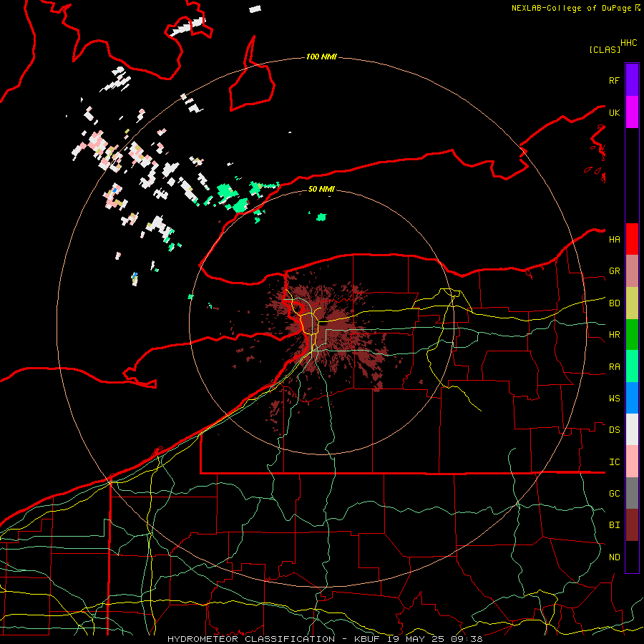
Task: Click the UK legend label
Action: (614, 112)
